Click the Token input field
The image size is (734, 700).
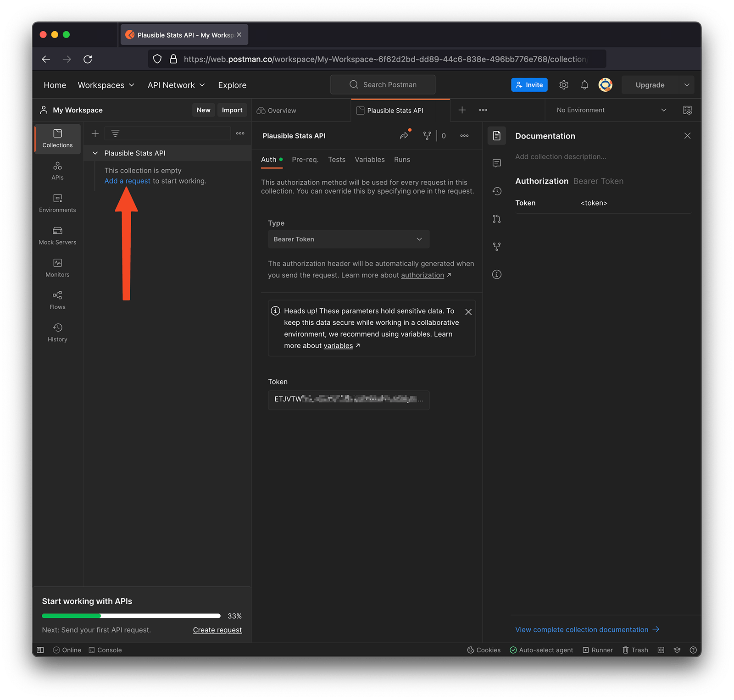point(349,400)
